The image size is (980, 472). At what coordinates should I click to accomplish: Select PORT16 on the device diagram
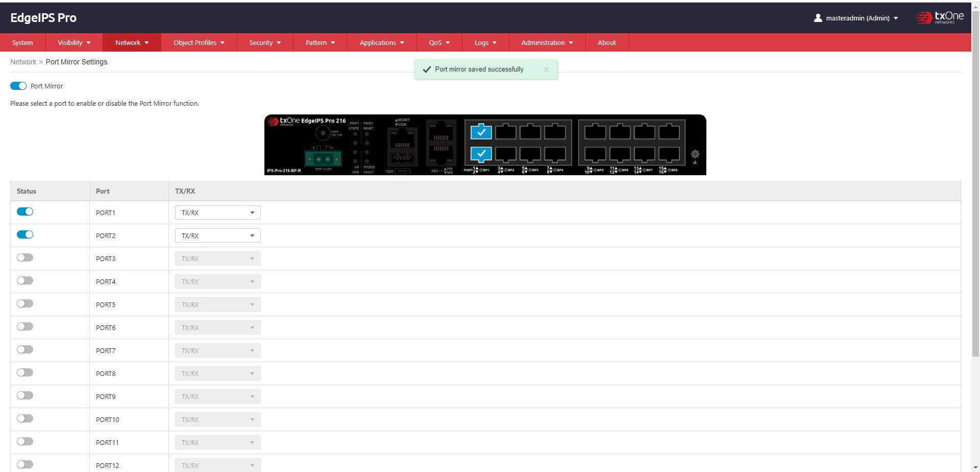point(669,154)
